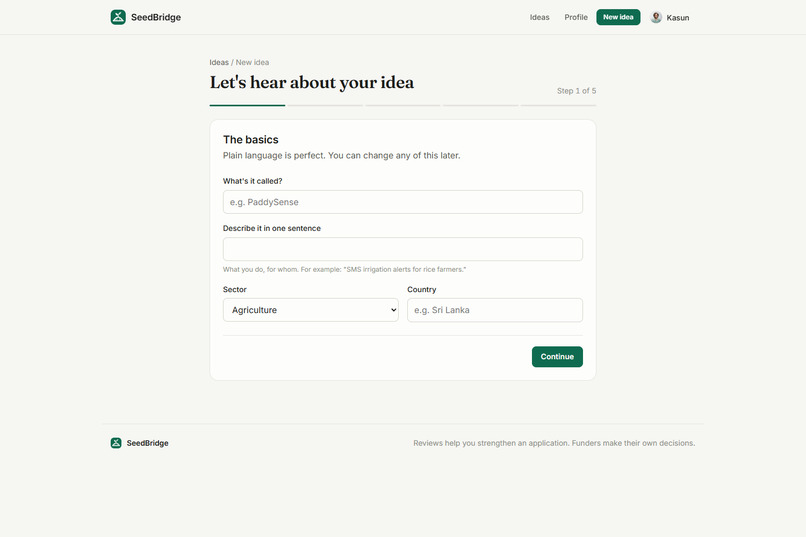Click the SeedBridge header brand name
806x537 pixels.
(156, 17)
